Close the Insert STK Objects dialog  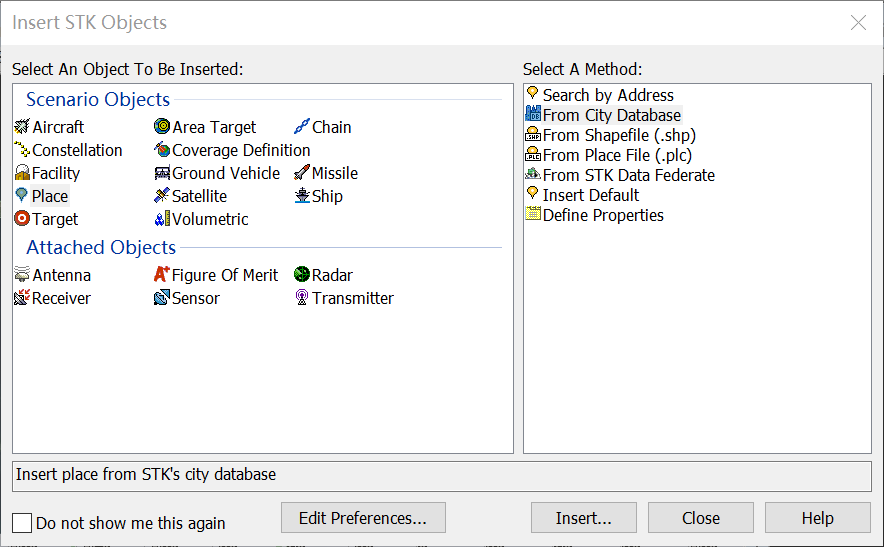701,518
